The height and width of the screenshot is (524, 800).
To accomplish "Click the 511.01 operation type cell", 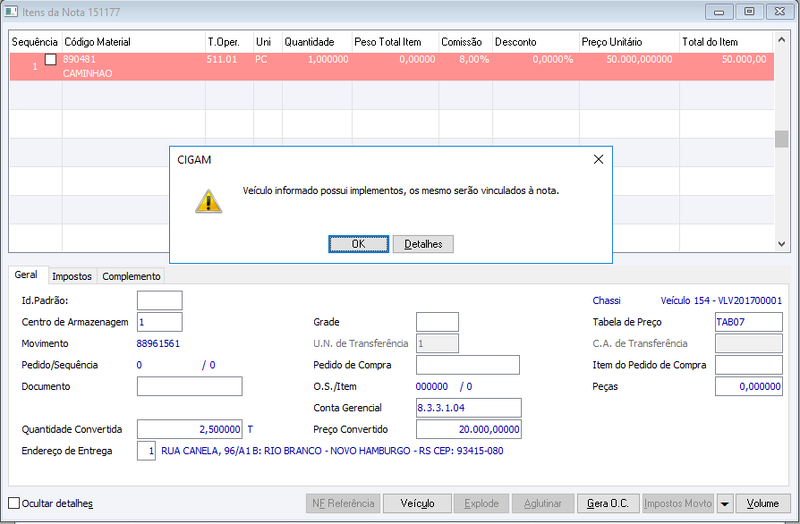I will 222,59.
